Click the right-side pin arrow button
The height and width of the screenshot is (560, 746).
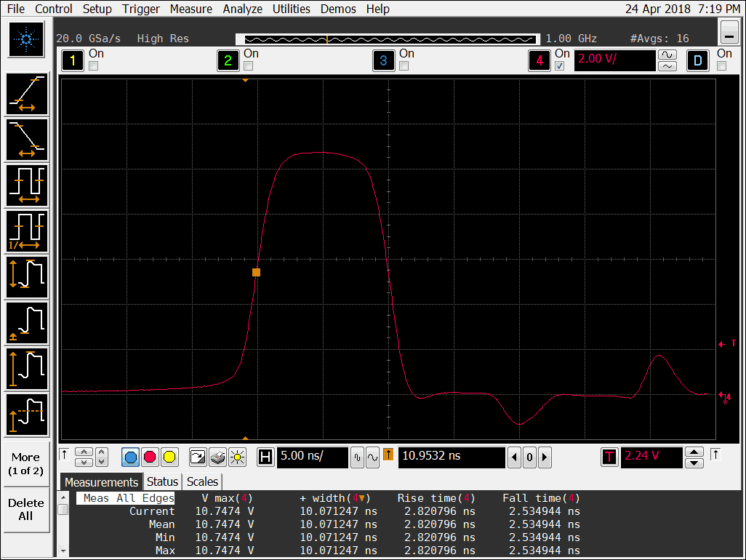click(716, 455)
